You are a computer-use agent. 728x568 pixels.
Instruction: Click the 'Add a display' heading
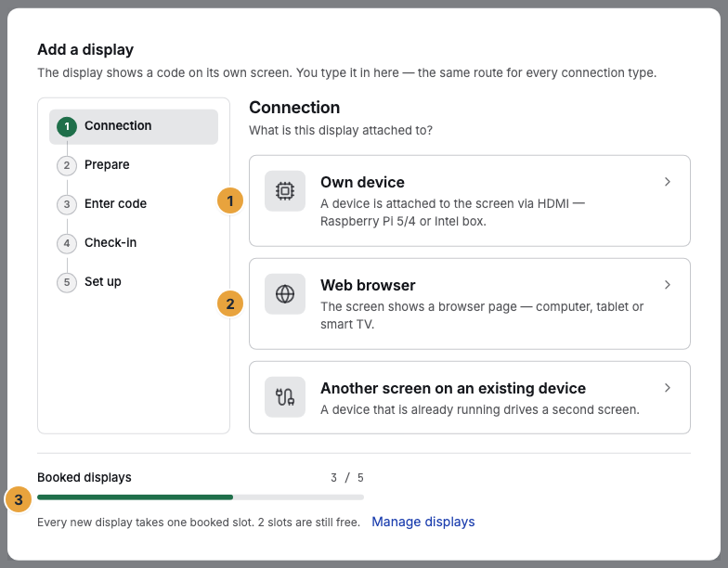[x=85, y=50]
